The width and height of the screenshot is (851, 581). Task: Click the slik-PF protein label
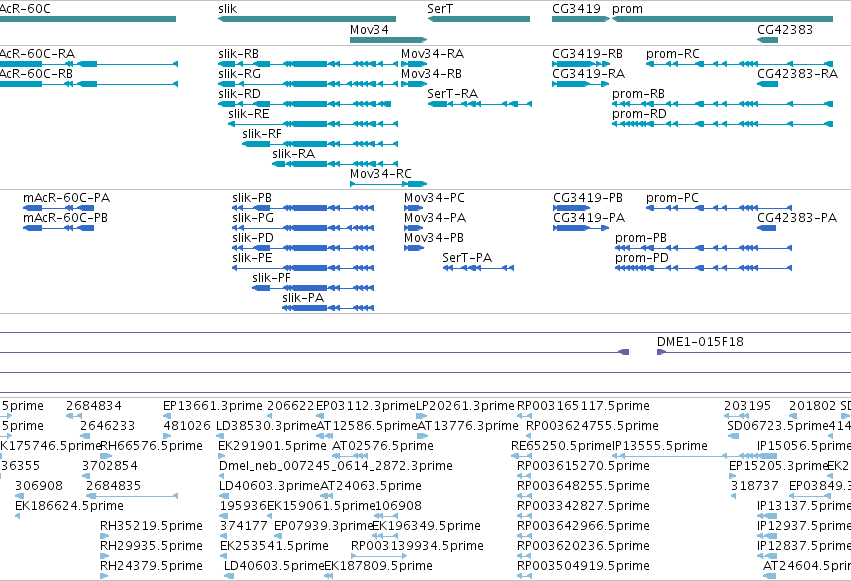point(271,278)
